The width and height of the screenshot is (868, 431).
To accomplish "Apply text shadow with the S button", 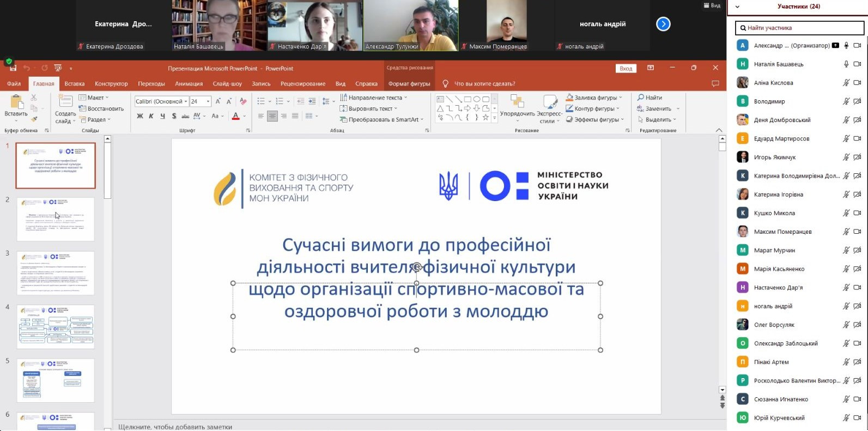I will [x=174, y=116].
